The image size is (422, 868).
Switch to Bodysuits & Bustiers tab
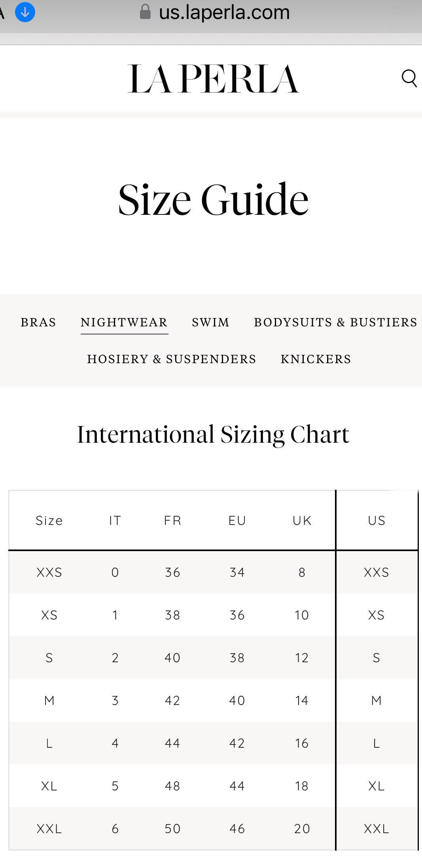[336, 322]
